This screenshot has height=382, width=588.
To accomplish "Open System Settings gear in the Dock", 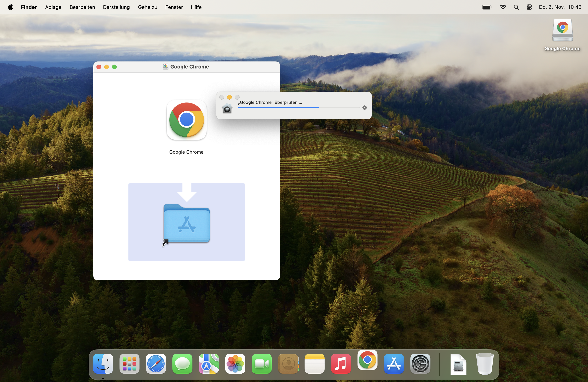I will coord(420,364).
